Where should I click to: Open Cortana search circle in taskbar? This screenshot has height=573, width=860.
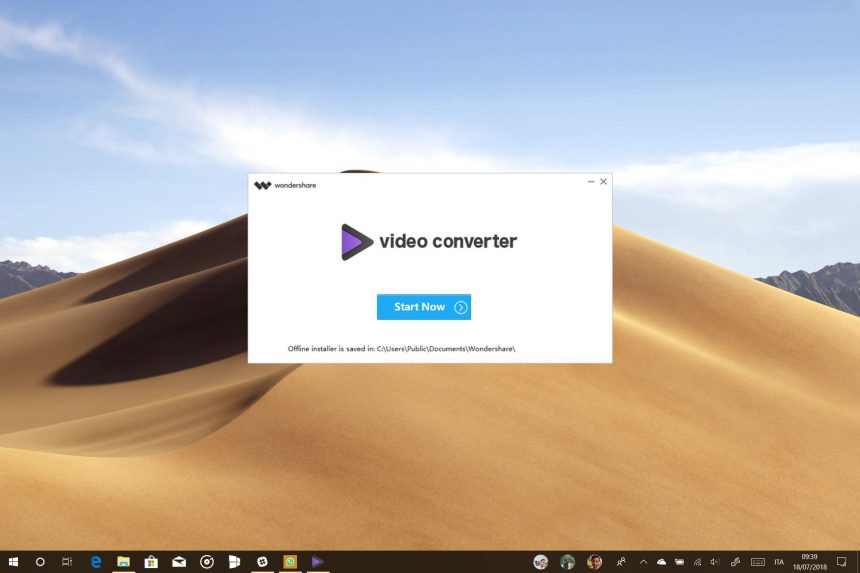pyautogui.click(x=40, y=561)
